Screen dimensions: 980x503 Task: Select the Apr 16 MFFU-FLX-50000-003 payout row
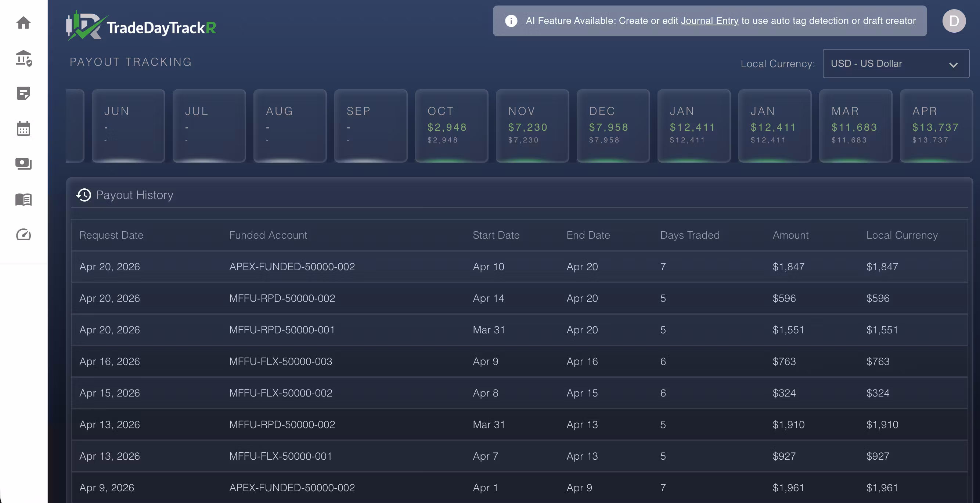[x=519, y=361]
